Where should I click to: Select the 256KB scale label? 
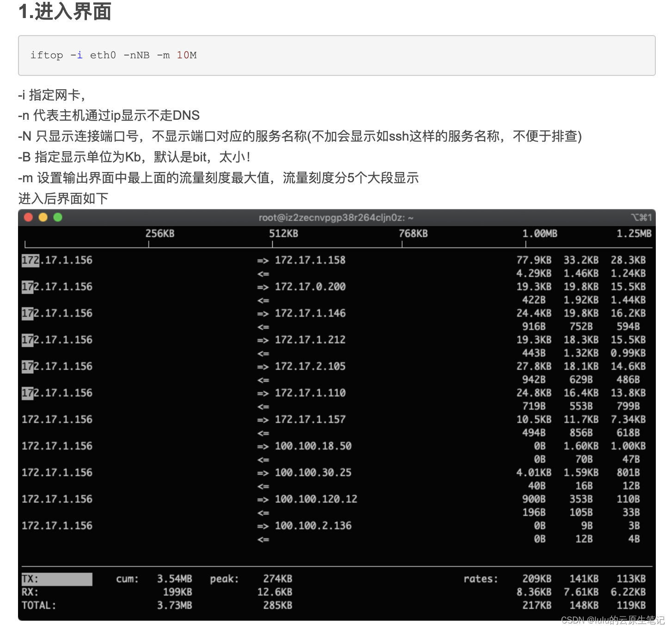point(160,234)
